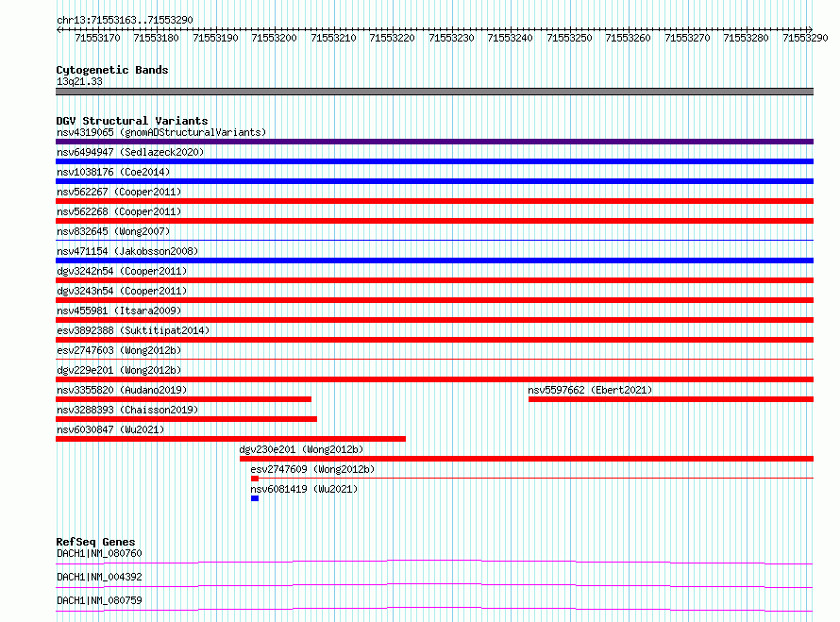Image resolution: width=840 pixels, height=622 pixels.
Task: Click the red bar under dgv230e201
Action: point(527,459)
